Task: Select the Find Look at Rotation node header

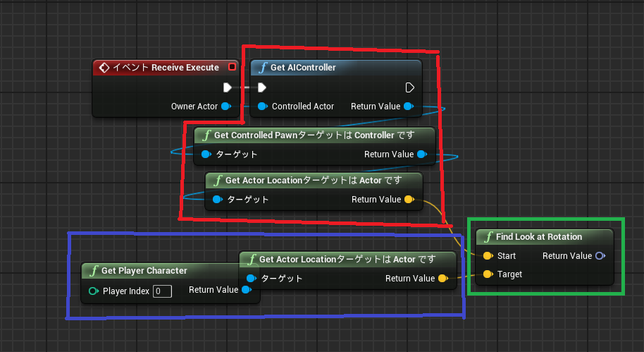Action: [545, 237]
